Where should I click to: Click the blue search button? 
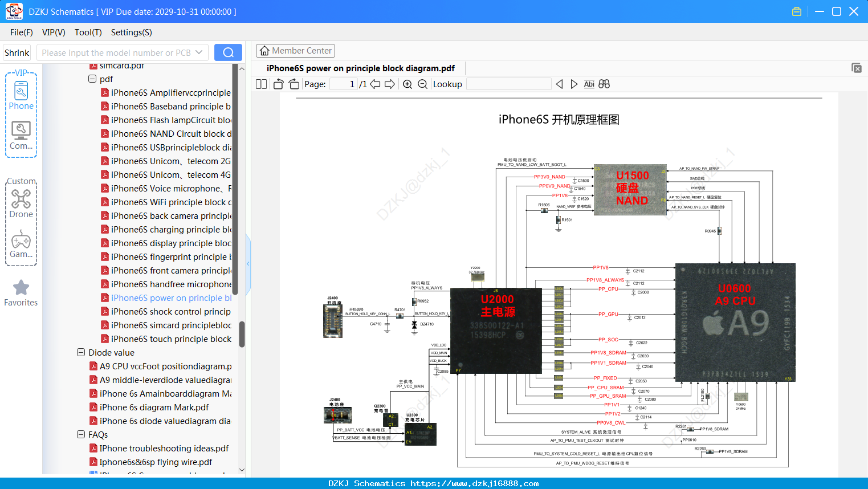[x=228, y=52]
